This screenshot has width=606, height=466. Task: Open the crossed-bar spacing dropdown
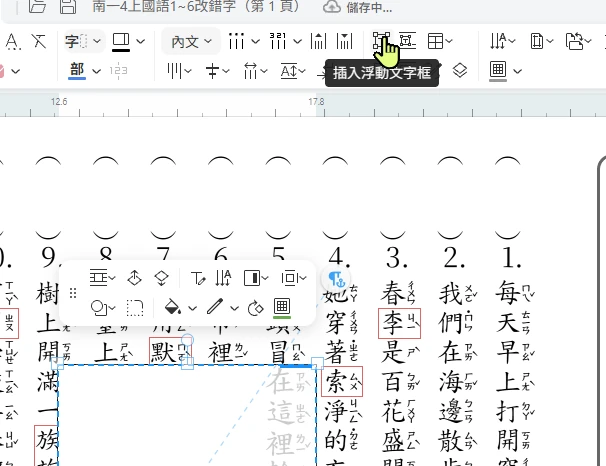click(217, 71)
